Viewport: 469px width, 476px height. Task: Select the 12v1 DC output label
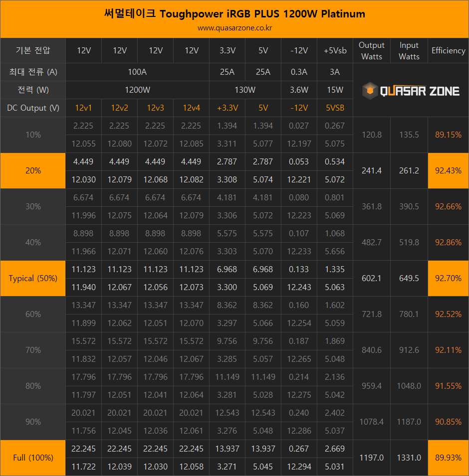(x=83, y=108)
